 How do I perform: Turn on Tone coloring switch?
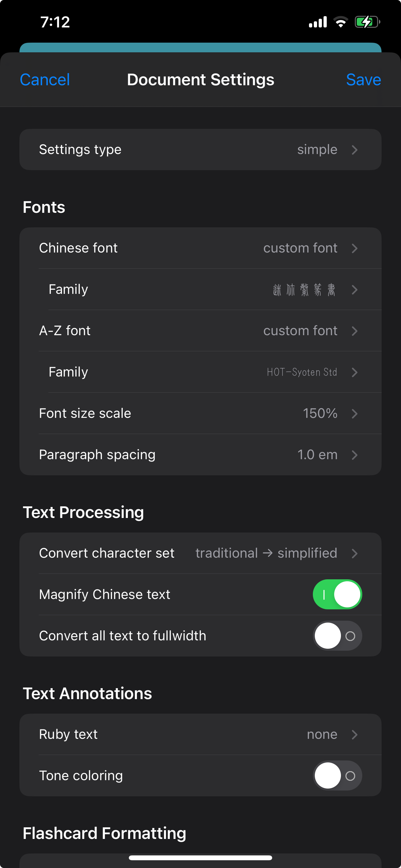pos(337,776)
